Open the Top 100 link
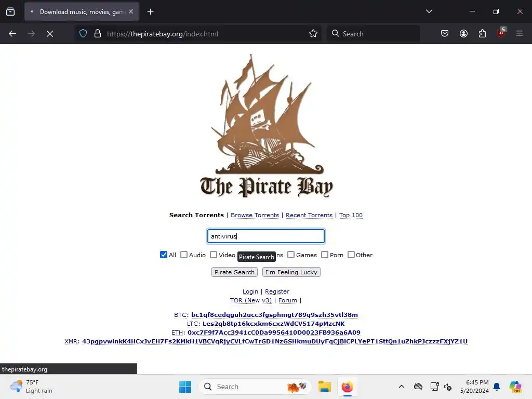 [351, 215]
